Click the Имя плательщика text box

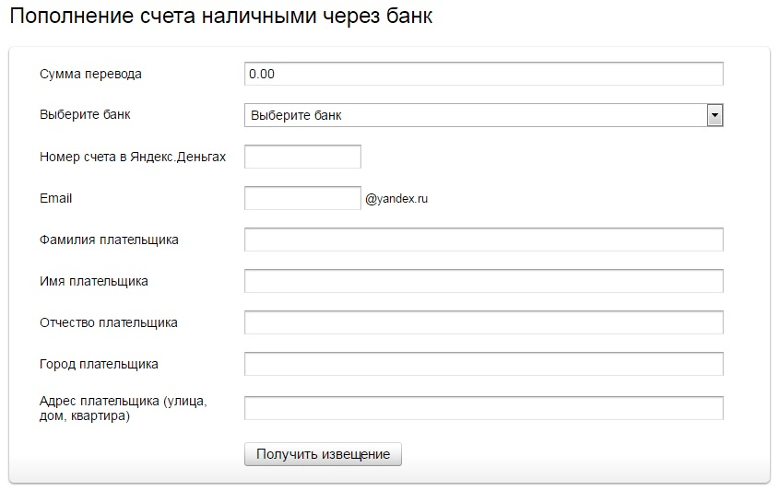484,281
